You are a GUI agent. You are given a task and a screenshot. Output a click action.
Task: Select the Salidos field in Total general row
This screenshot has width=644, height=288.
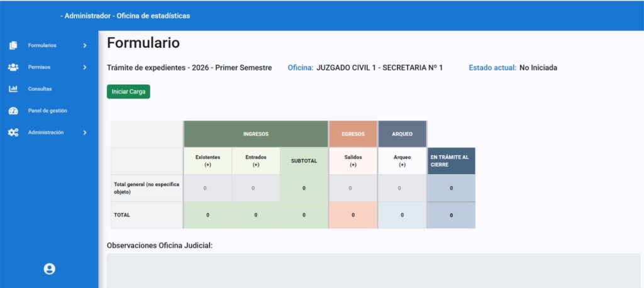coord(353,188)
